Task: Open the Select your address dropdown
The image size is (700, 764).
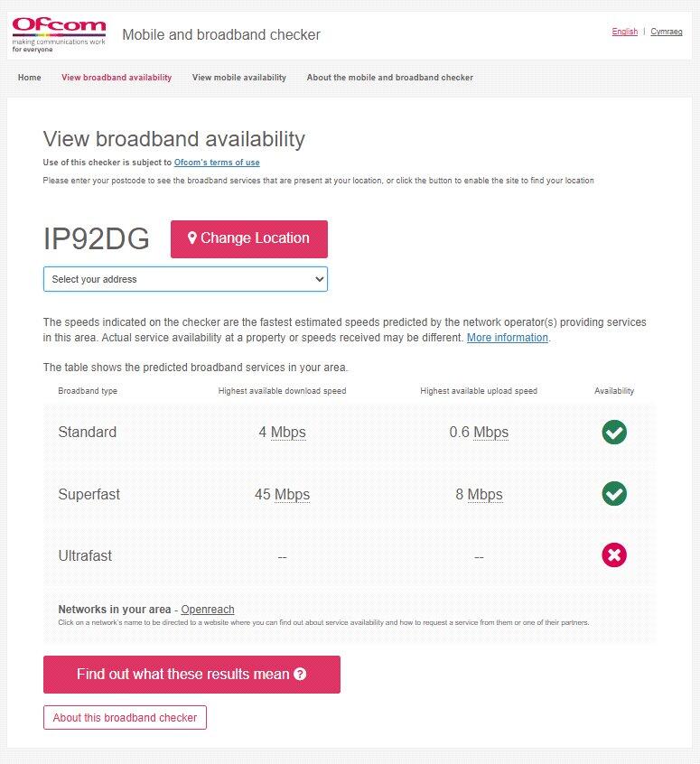Action: click(185, 280)
